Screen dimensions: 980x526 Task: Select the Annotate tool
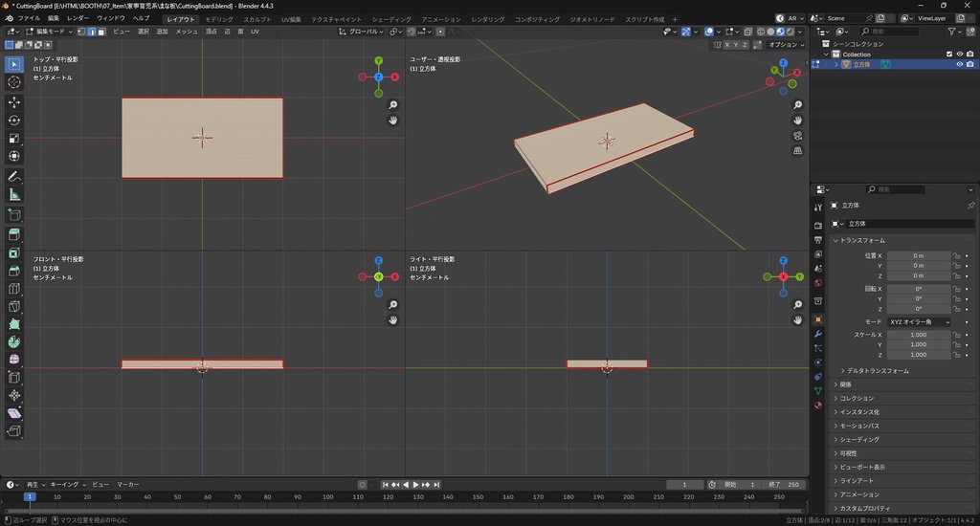13,177
